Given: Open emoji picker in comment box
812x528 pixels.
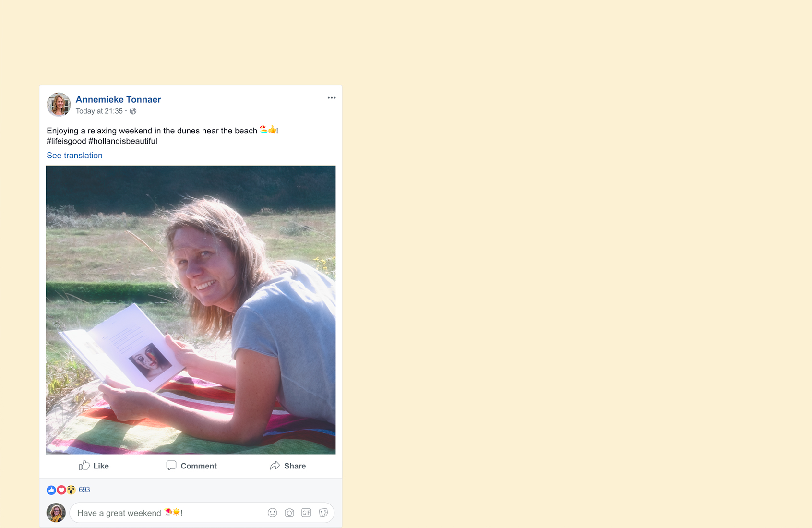Looking at the screenshot, I should point(273,513).
